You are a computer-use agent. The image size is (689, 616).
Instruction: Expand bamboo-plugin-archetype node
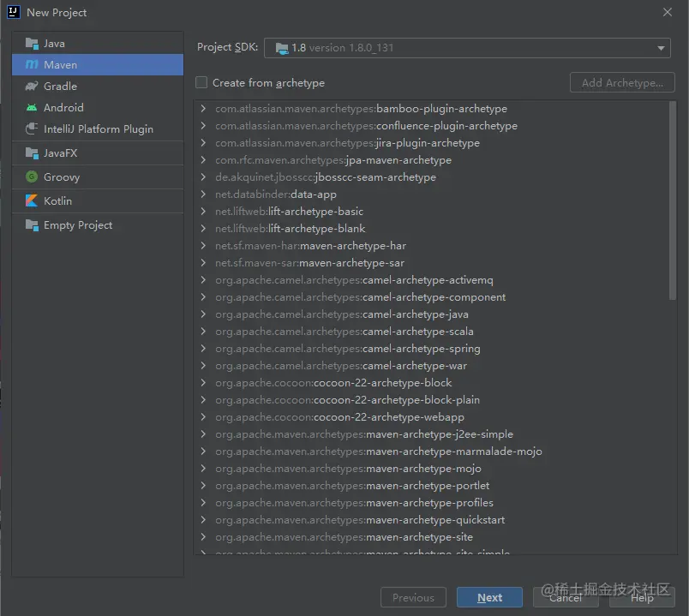pyautogui.click(x=203, y=109)
